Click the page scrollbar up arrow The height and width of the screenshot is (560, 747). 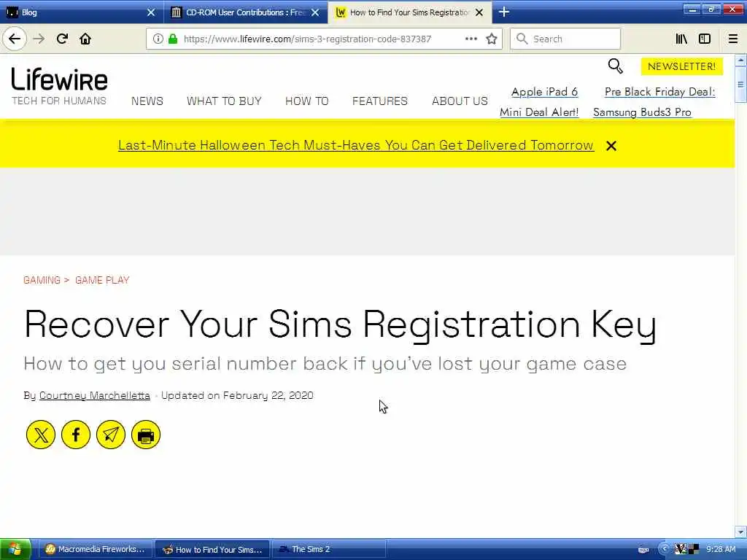pyautogui.click(x=740, y=61)
